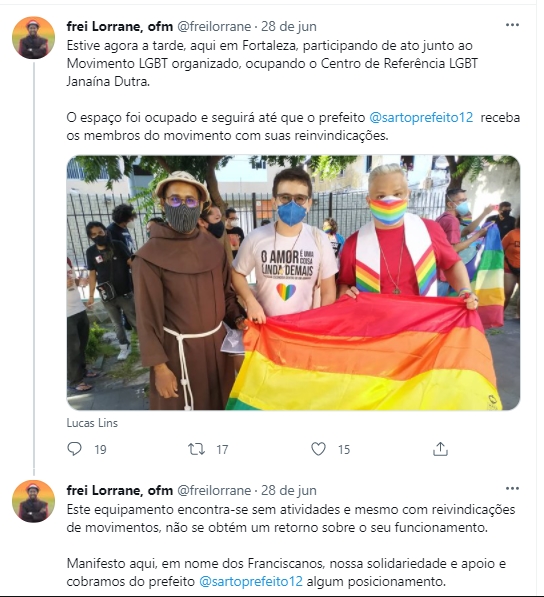The height and width of the screenshot is (597, 544).
Task: Like the first tweet with heart icon
Action: pos(318,449)
